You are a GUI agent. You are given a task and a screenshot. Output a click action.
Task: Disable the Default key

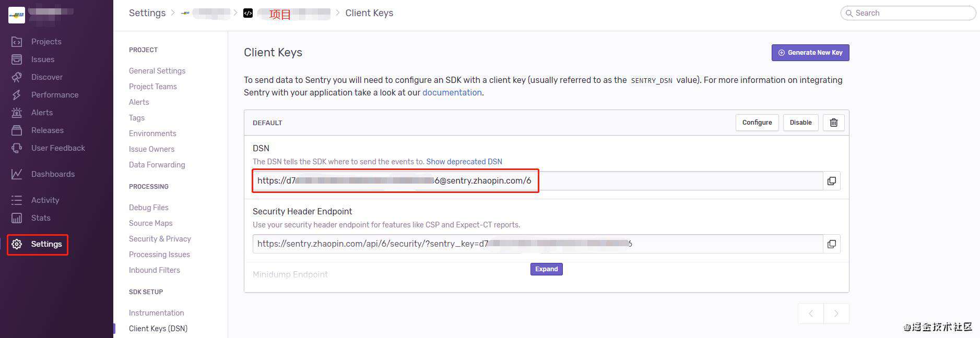point(800,123)
